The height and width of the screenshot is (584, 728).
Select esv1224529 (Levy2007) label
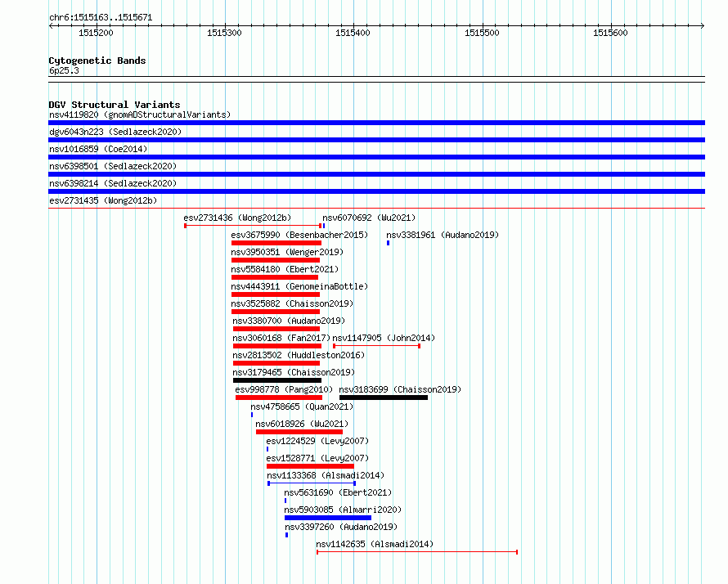pos(317,441)
